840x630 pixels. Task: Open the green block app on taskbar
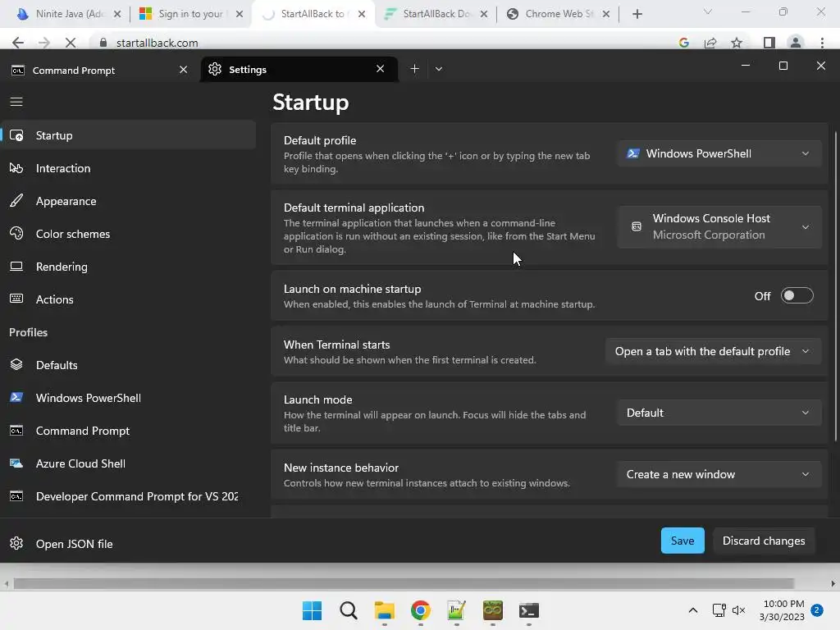pos(493,610)
